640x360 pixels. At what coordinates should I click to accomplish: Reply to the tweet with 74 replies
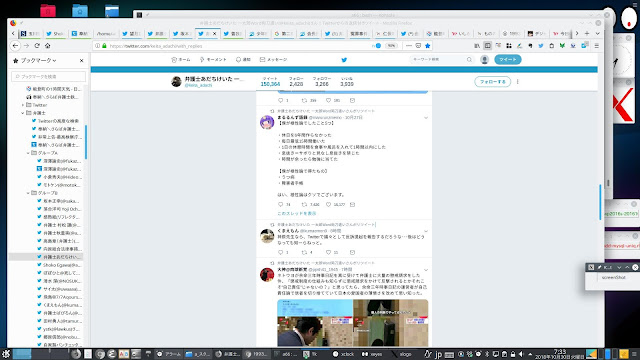pos(280,204)
